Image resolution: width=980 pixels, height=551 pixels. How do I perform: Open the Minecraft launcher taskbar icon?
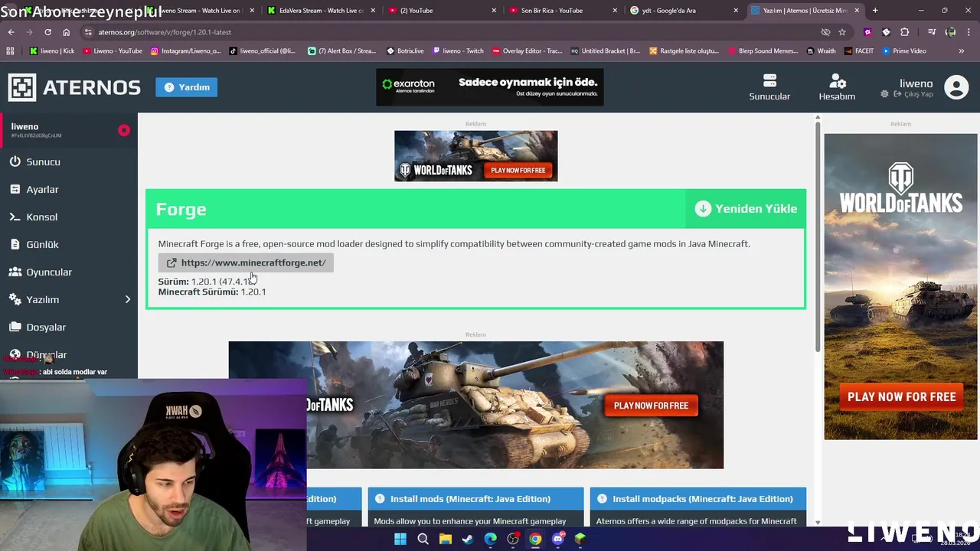tap(580, 539)
